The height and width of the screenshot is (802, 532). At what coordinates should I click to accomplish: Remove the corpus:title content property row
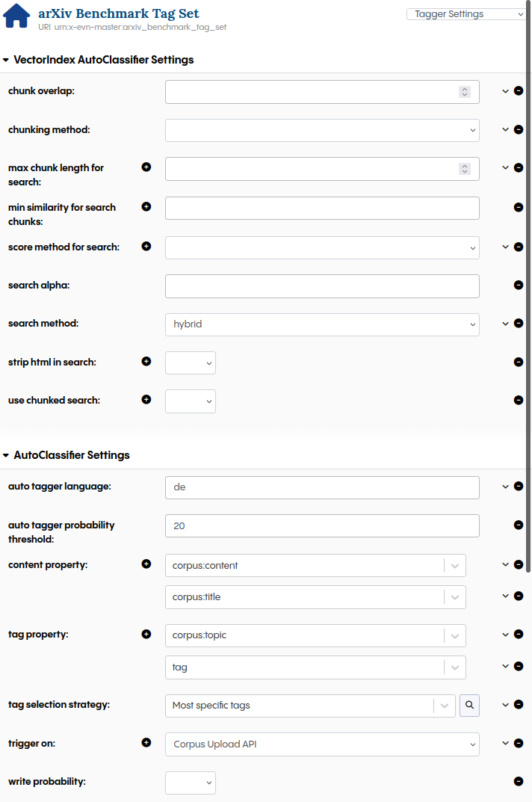click(x=519, y=596)
